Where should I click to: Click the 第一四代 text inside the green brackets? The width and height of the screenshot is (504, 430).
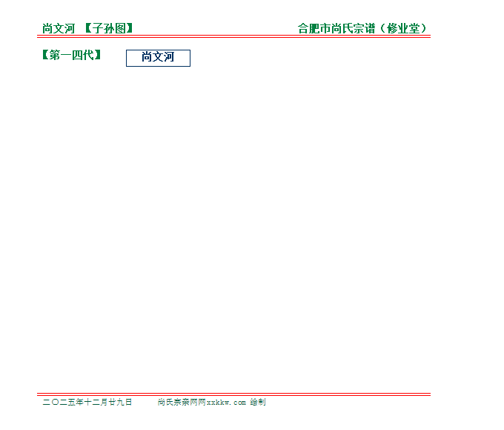click(72, 55)
